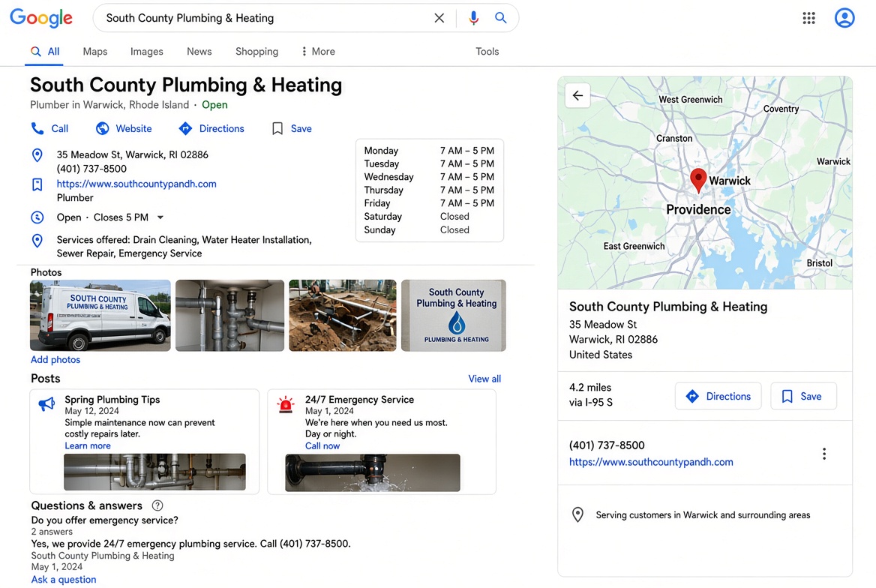Image resolution: width=876 pixels, height=588 pixels.
Task: Click the Questions & answers help icon
Action: (157, 505)
